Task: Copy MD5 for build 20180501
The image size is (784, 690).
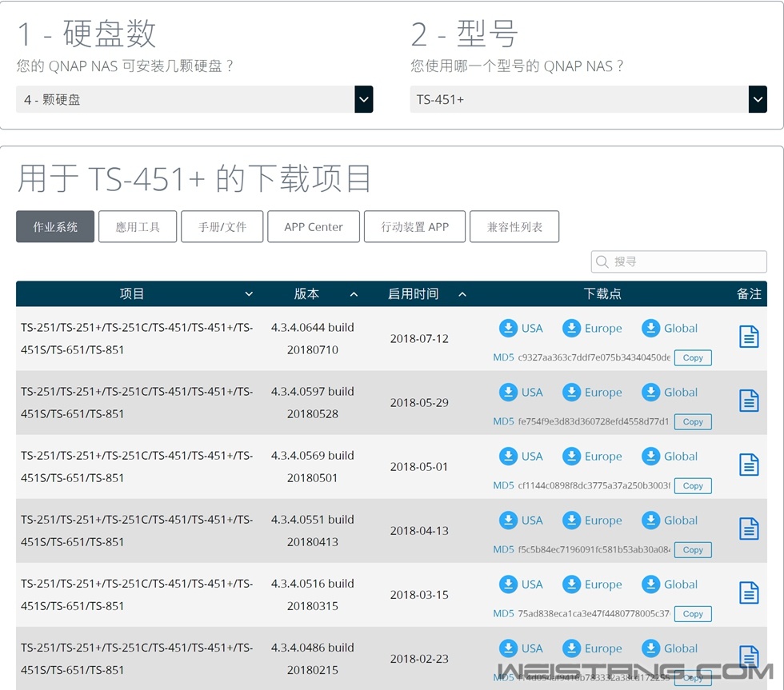Action: pyautogui.click(x=693, y=485)
